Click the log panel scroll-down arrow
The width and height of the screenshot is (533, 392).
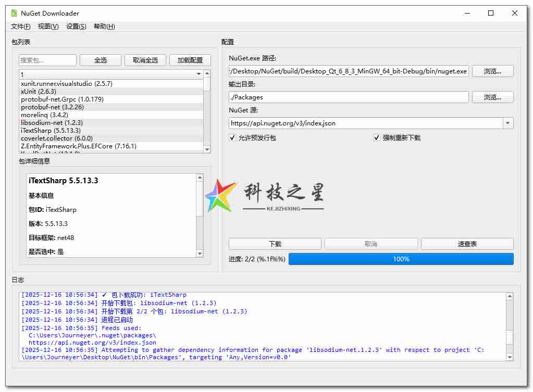[x=509, y=357]
